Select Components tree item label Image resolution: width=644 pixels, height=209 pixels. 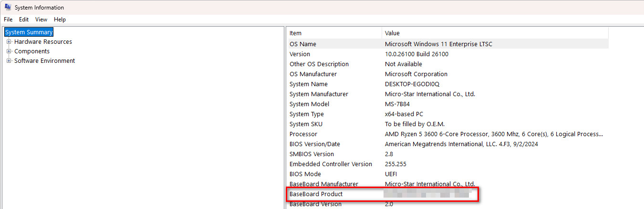point(32,51)
